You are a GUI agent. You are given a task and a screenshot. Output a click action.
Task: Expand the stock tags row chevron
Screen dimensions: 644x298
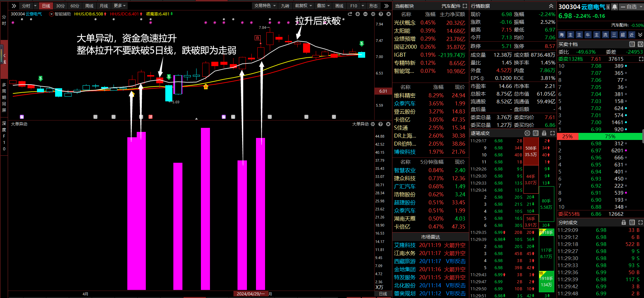[640, 35]
